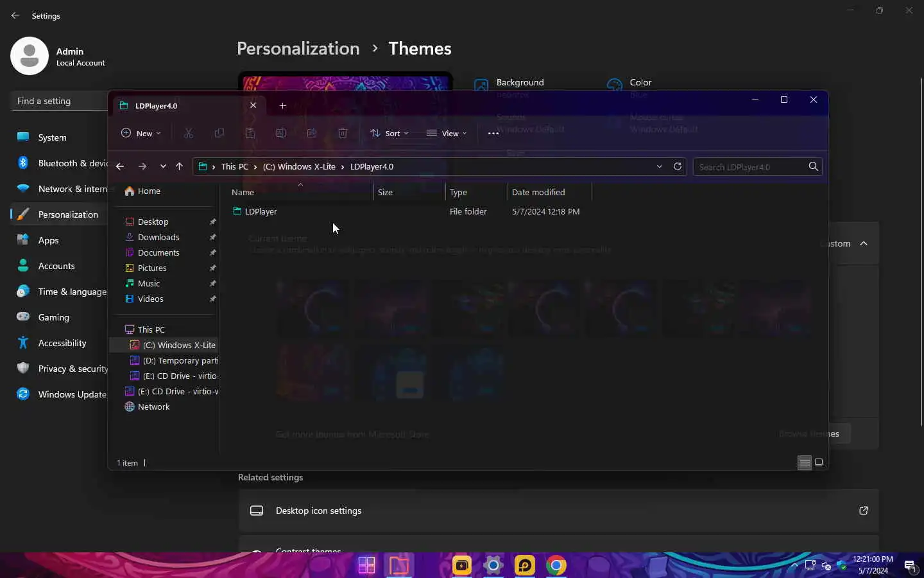Click the Copy icon in Explorer toolbar

click(x=219, y=133)
